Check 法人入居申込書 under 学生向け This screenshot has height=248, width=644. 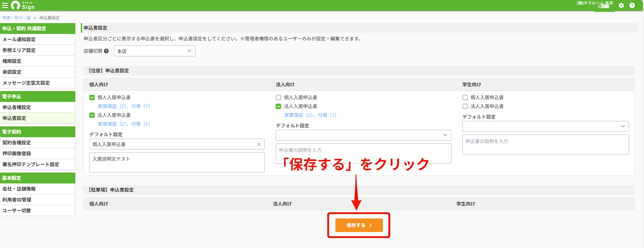[x=465, y=106]
